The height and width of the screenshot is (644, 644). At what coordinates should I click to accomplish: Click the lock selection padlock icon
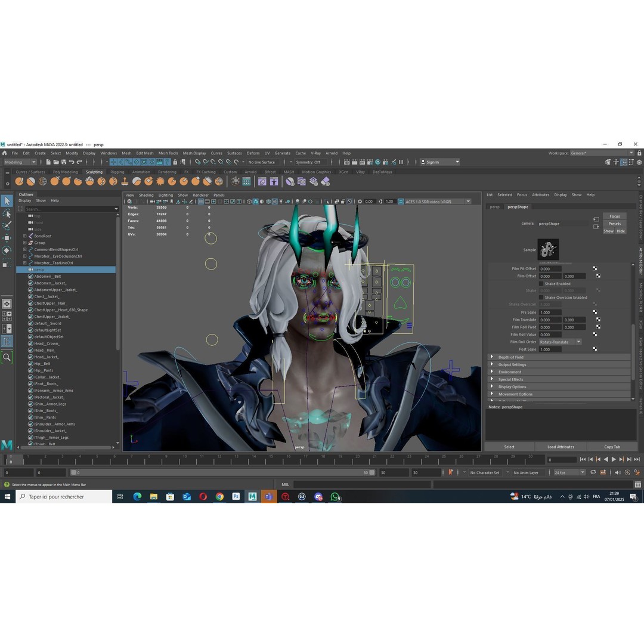pyautogui.click(x=175, y=162)
